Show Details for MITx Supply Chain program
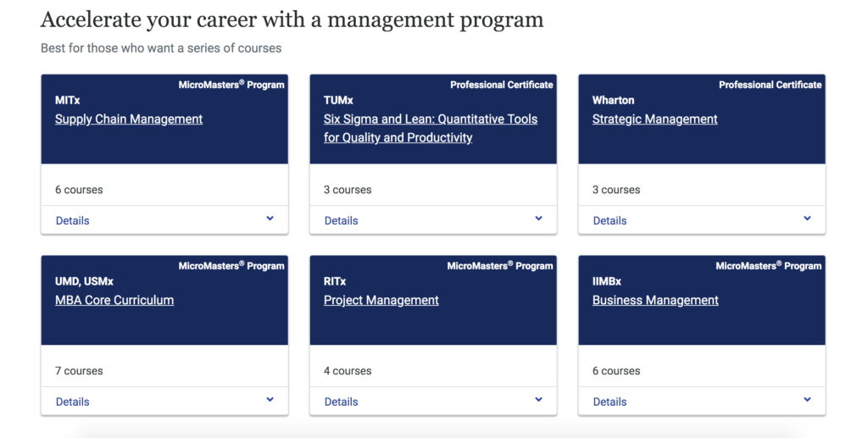 point(73,220)
